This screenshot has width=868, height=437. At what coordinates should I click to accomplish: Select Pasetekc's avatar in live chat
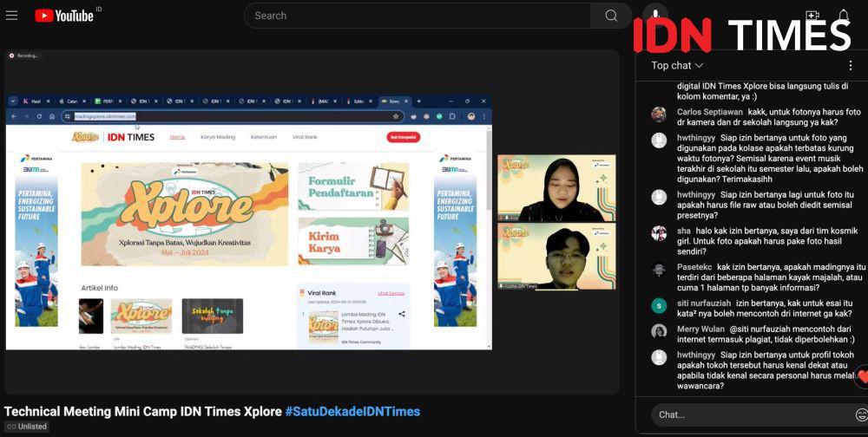(658, 270)
